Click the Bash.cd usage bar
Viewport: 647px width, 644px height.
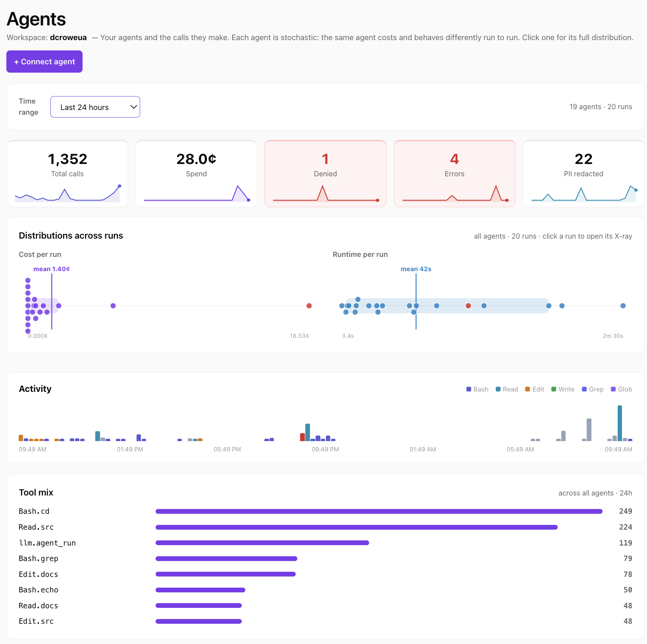[x=379, y=511]
